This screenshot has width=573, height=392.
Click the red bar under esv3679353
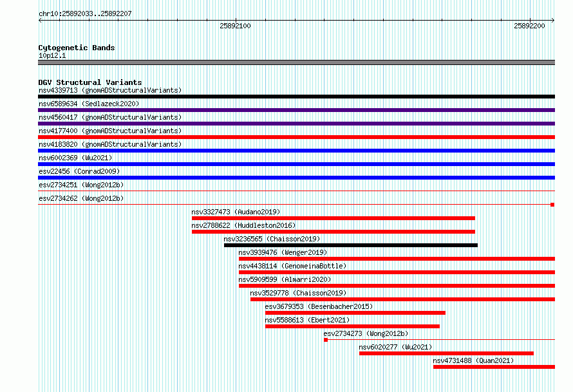(x=355, y=313)
